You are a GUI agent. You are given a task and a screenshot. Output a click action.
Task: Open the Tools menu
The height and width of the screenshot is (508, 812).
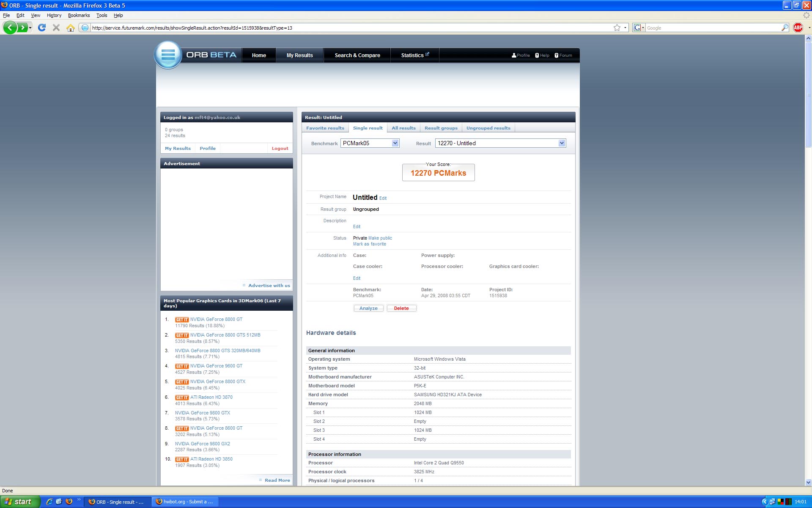101,15
